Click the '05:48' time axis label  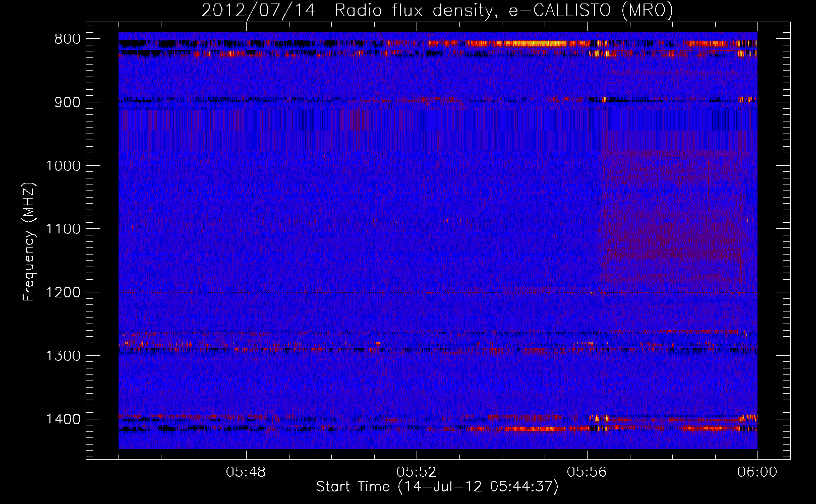pyautogui.click(x=246, y=472)
